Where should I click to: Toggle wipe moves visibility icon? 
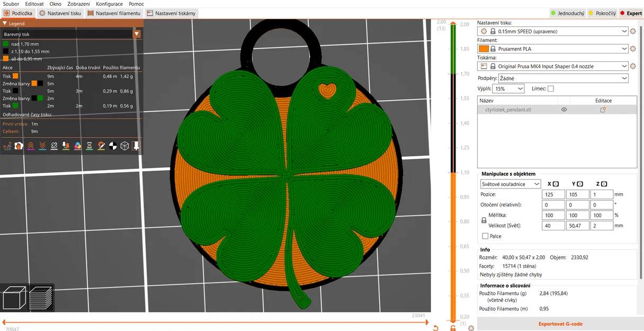pyautogui.click(x=19, y=146)
